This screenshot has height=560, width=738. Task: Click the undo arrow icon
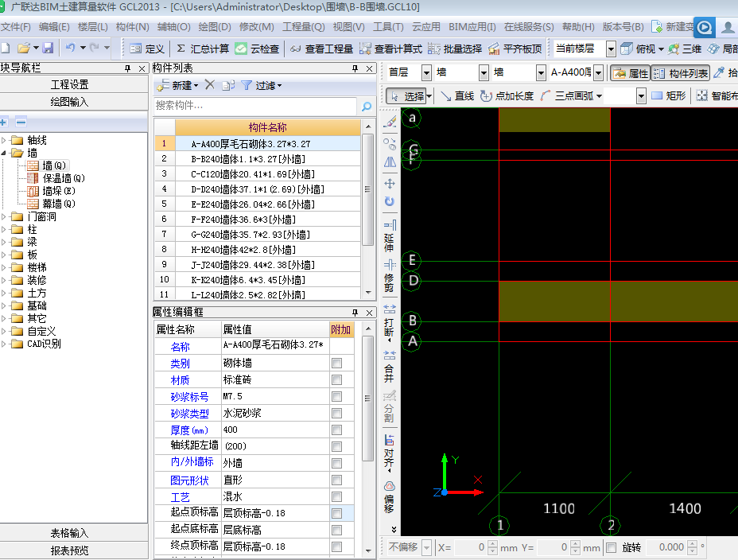(70, 48)
